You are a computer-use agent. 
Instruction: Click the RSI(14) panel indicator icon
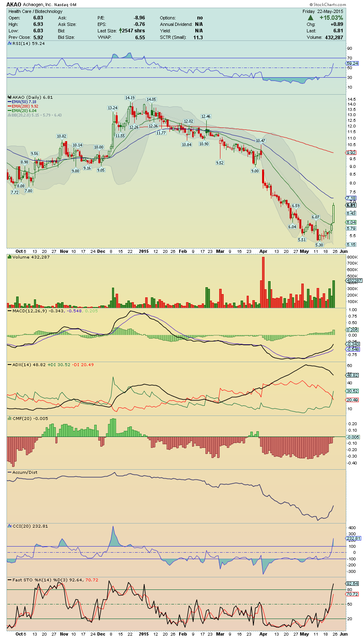tap(10, 43)
